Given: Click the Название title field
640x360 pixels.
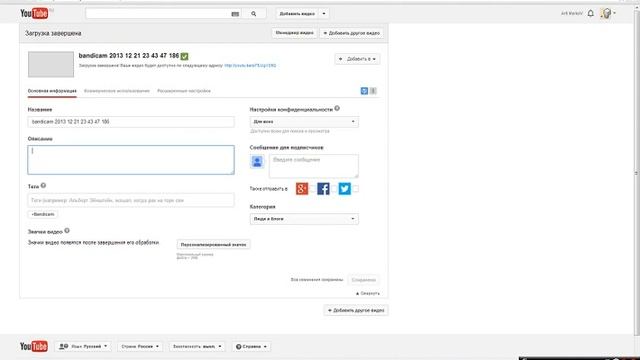Looking at the screenshot, I should coord(131,122).
